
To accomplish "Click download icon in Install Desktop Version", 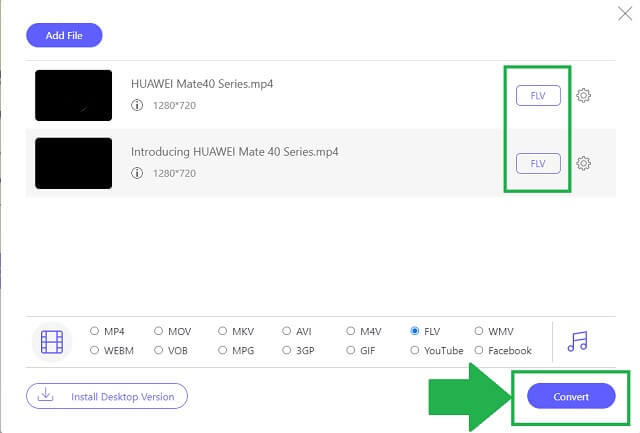I will [x=46, y=395].
